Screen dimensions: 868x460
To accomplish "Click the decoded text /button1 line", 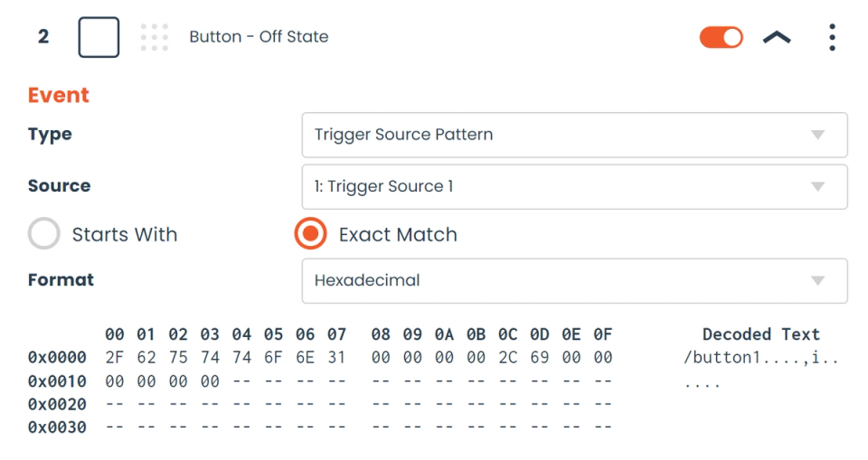I will [761, 358].
